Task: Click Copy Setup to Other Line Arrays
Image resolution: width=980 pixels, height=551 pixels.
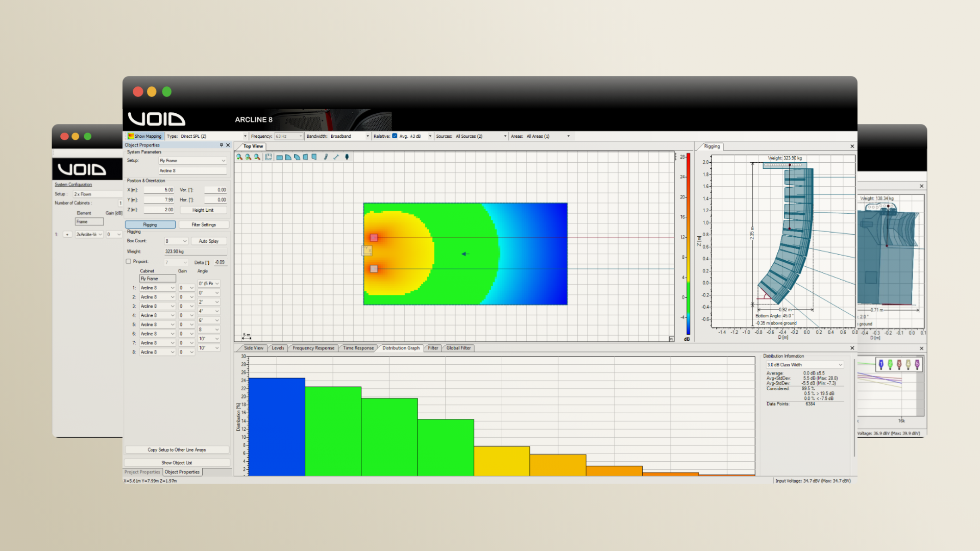Action: pyautogui.click(x=177, y=450)
